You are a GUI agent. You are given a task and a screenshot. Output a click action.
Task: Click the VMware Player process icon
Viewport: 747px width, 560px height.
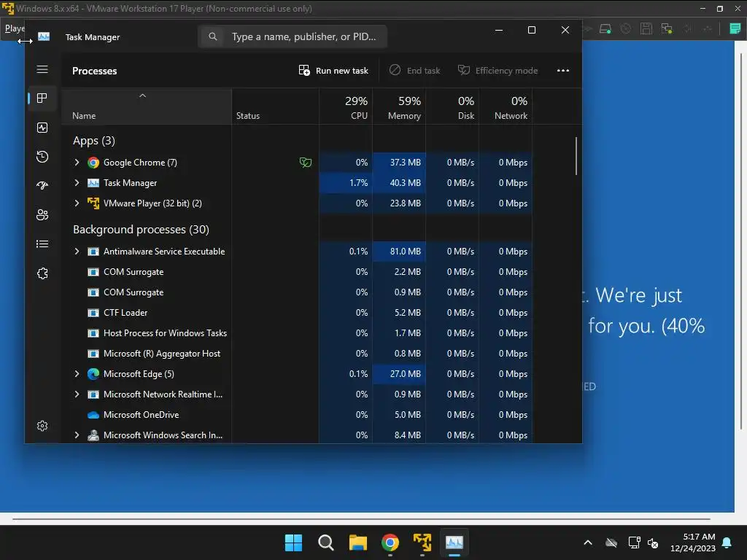click(93, 203)
